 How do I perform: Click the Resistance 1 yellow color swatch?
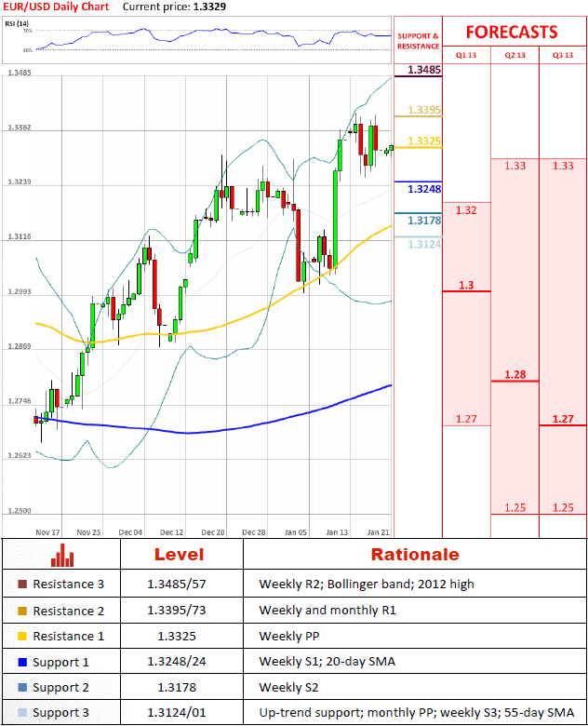click(22, 636)
